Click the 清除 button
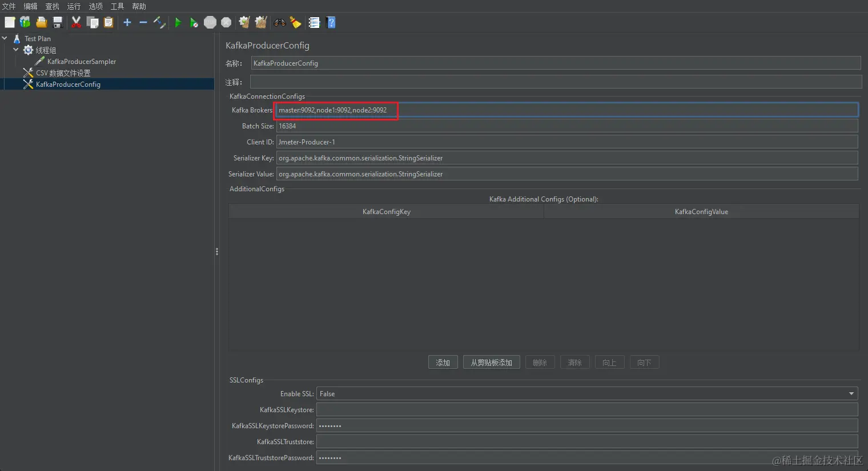 575,363
